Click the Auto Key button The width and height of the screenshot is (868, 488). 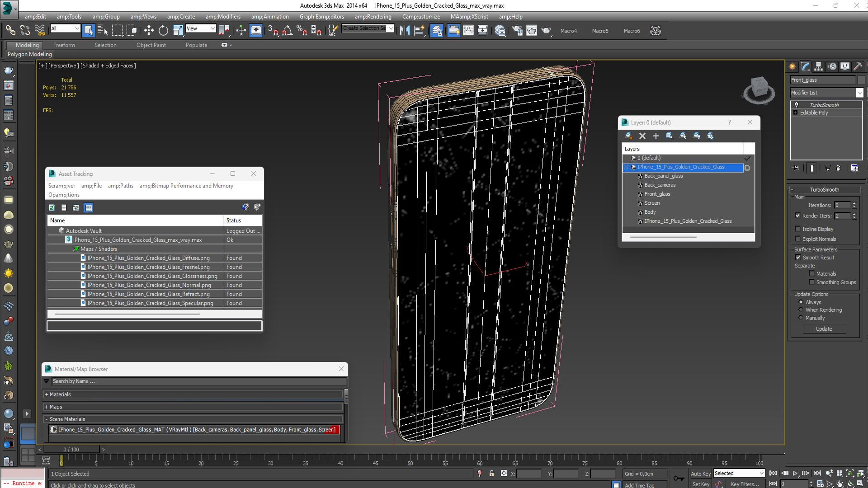(700, 474)
